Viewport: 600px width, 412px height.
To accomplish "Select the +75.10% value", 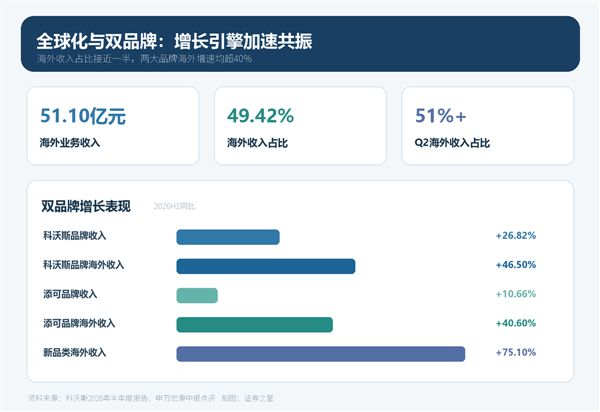I will [x=516, y=352].
